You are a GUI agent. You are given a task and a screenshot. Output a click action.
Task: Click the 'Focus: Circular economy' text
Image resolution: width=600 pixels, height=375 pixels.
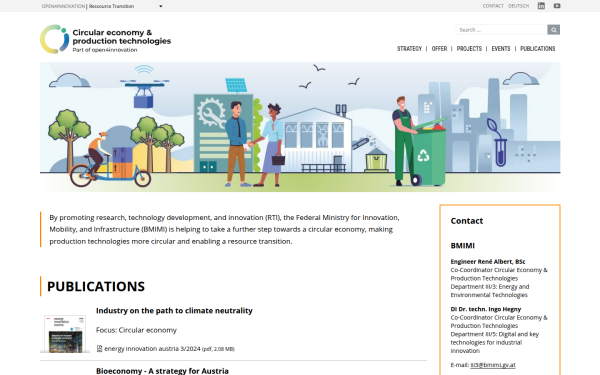pyautogui.click(x=136, y=330)
